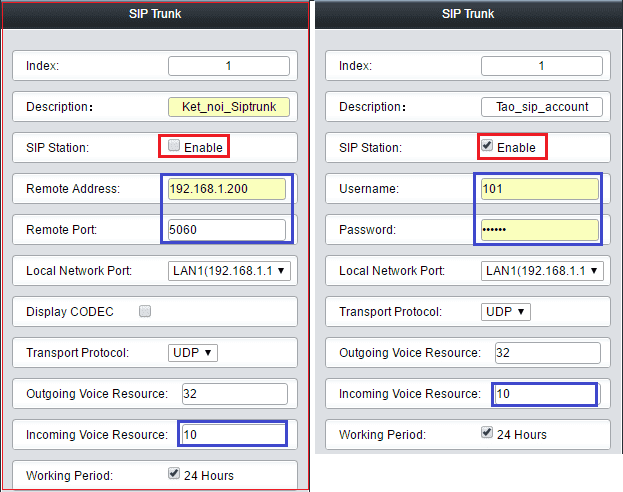
Task: Click the Description field reading Ket_noi_Siptrunk
Action: [x=229, y=107]
